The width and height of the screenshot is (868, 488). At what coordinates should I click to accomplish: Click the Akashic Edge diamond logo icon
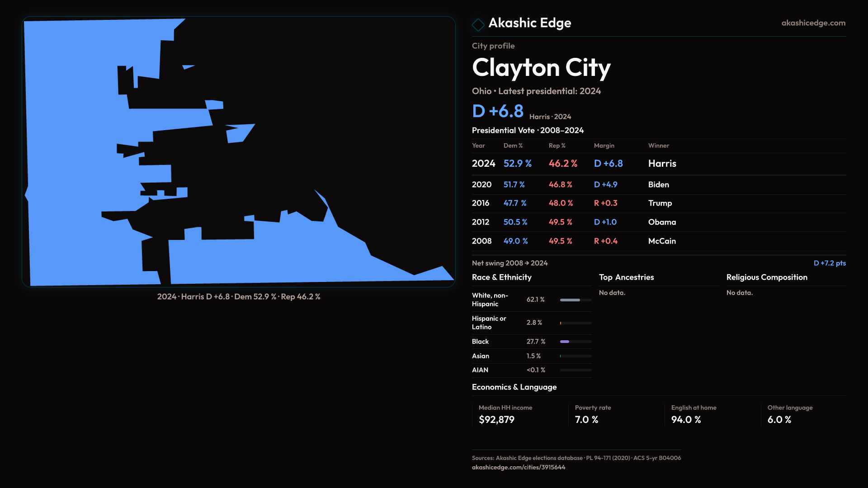click(478, 24)
